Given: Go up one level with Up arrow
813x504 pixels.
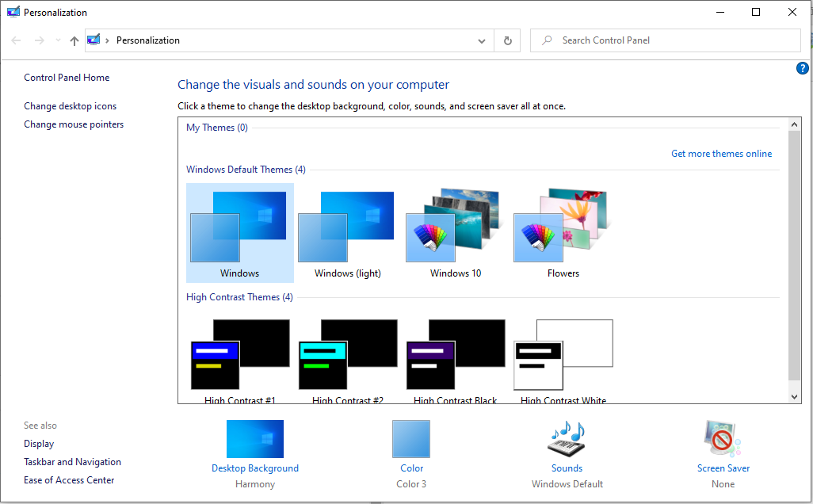Looking at the screenshot, I should tap(74, 40).
